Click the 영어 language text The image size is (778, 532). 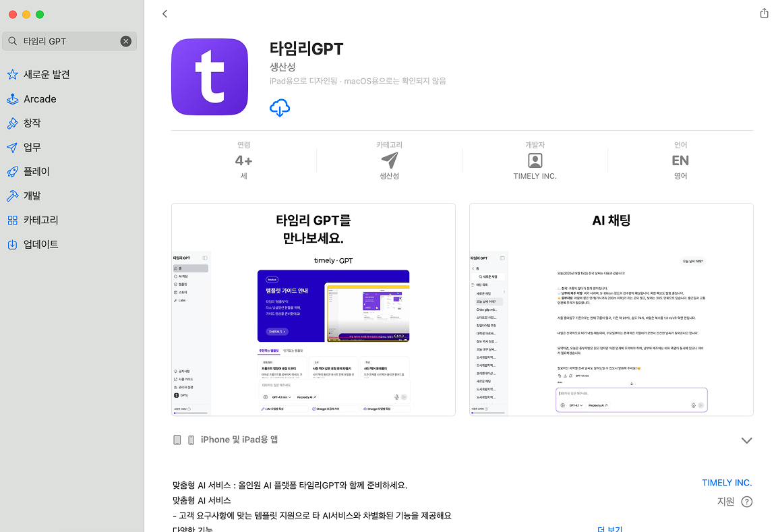click(x=680, y=176)
